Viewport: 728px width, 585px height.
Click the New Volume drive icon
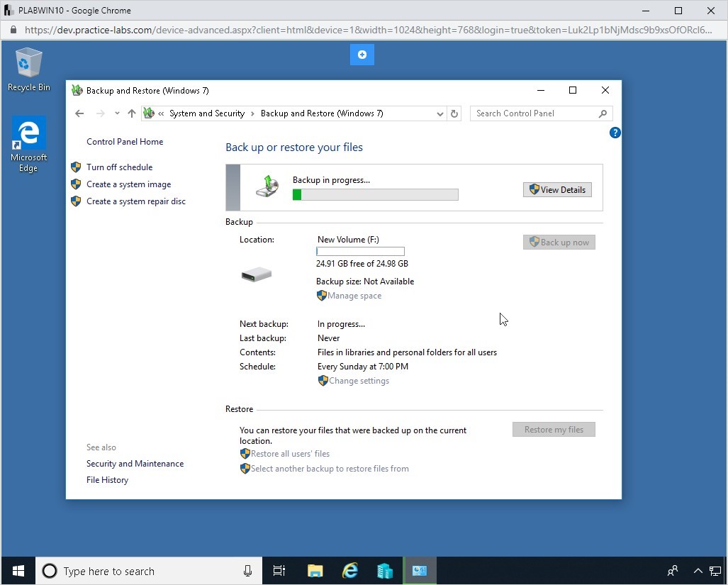point(257,274)
